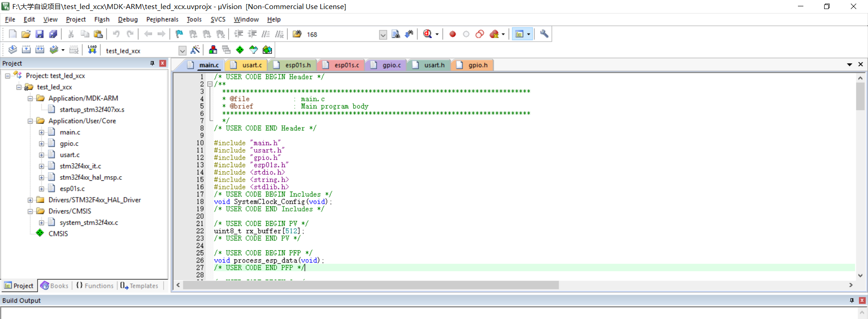Collapse the Application/MDK-ARM folder
The image size is (868, 319).
click(x=30, y=99)
